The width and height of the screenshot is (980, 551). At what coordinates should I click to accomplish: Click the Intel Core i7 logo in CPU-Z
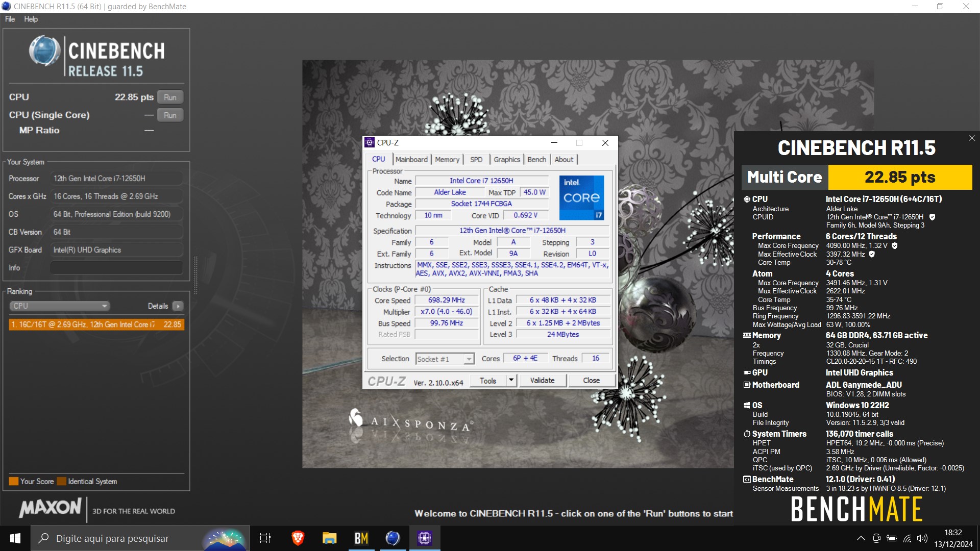click(x=581, y=198)
